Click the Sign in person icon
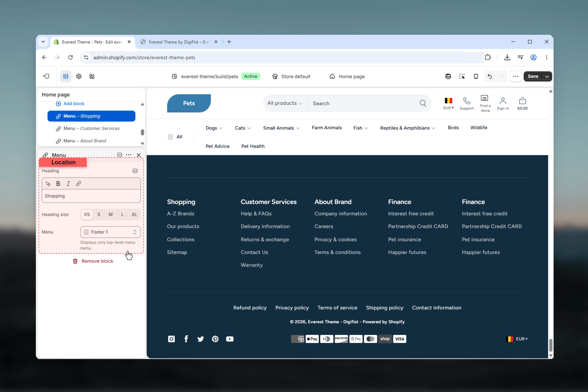 [503, 101]
